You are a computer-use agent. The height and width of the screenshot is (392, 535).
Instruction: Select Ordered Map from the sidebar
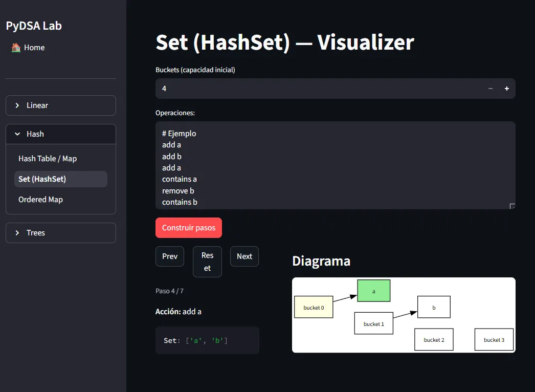[40, 200]
